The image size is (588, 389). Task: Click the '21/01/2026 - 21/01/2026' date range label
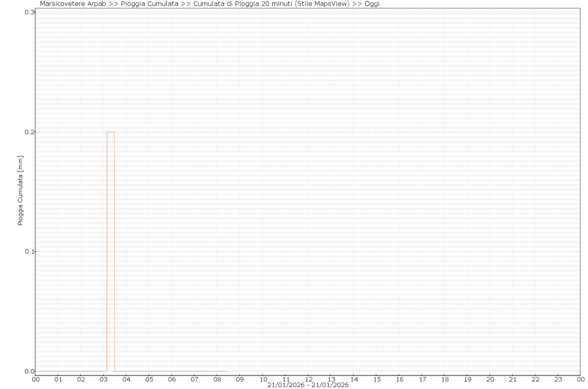click(x=308, y=385)
